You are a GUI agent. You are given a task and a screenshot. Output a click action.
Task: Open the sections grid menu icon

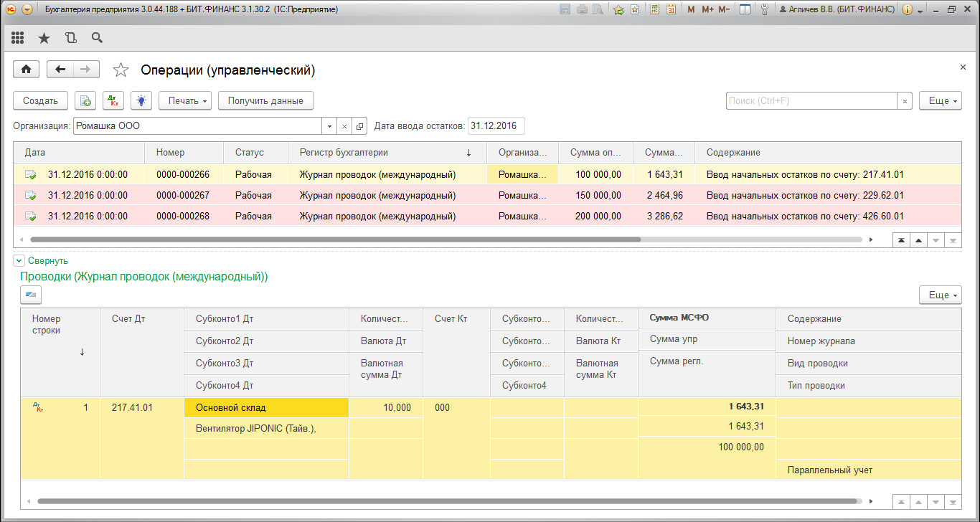tap(18, 38)
